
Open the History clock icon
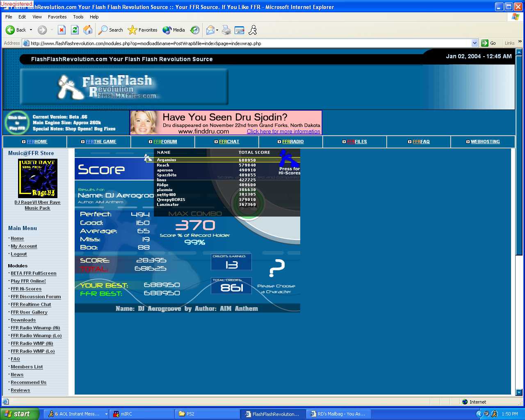[x=195, y=30]
